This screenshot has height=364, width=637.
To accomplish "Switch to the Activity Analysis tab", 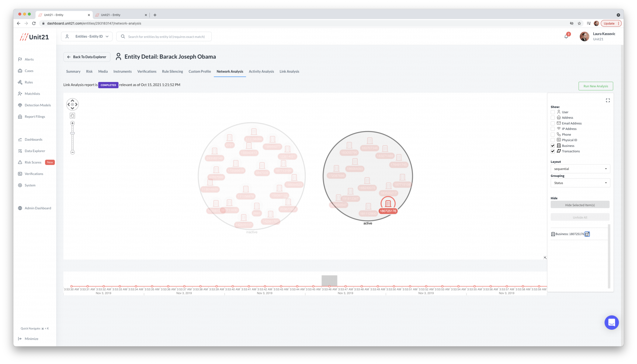I will pos(261,72).
